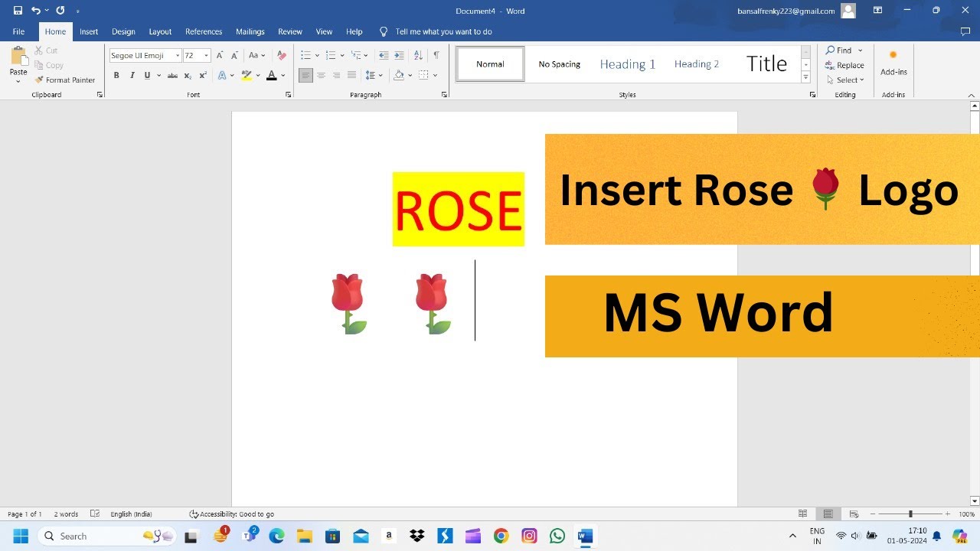This screenshot has height=551, width=980.
Task: Apply the Heading 1 style
Action: tap(628, 64)
